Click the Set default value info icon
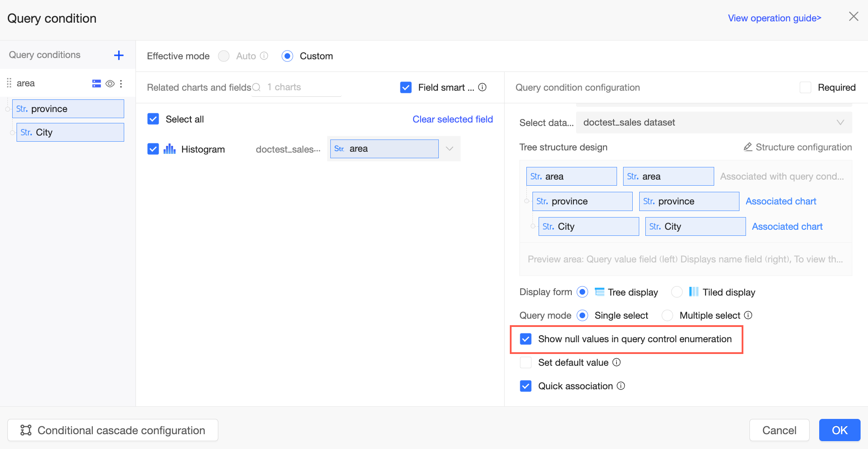The image size is (868, 449). 617,362
